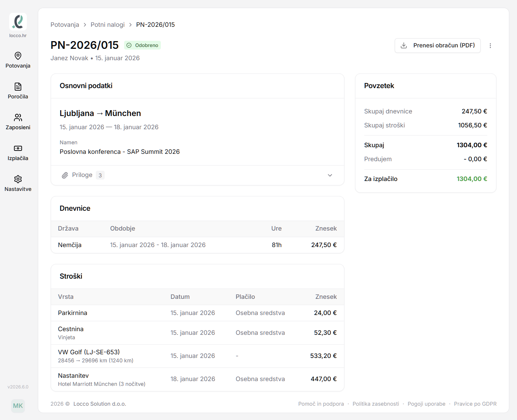Open the three-dot more options menu
The image size is (517, 420).
(490, 46)
